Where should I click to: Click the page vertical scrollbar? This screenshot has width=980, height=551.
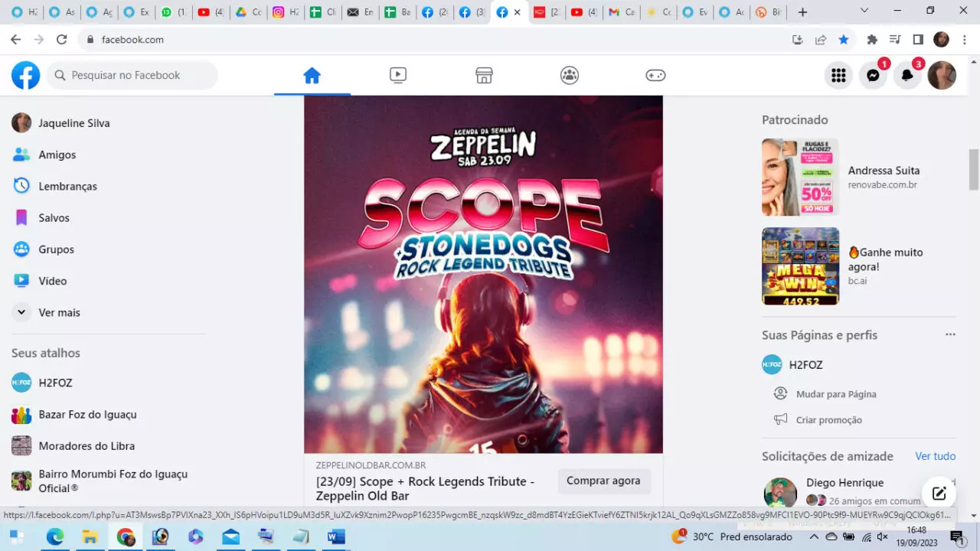(x=974, y=168)
